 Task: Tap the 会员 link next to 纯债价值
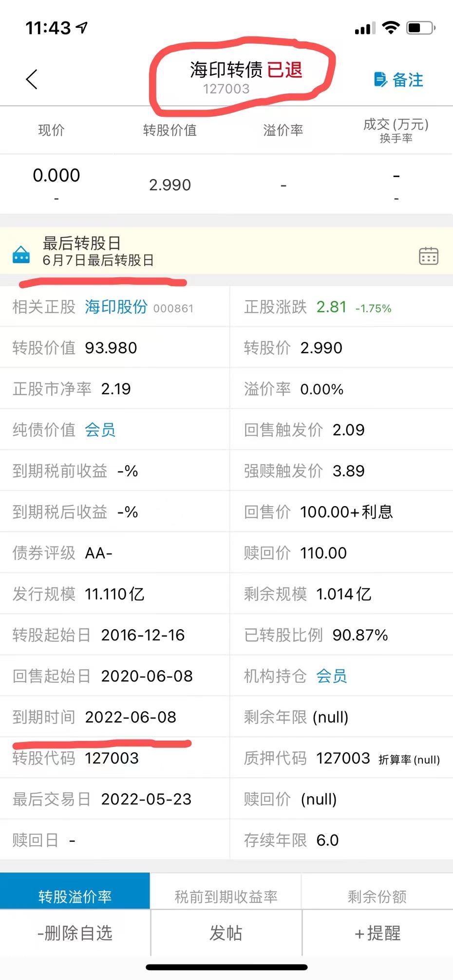click(x=100, y=430)
